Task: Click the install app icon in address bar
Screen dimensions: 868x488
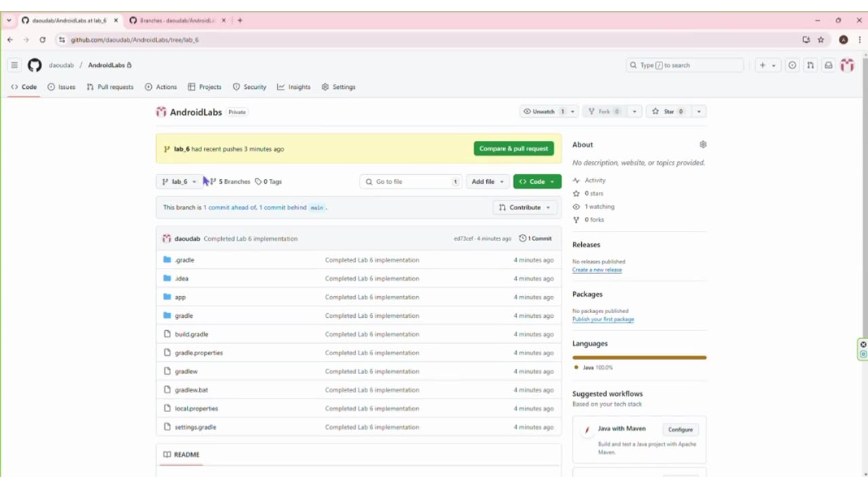Action: tap(806, 40)
